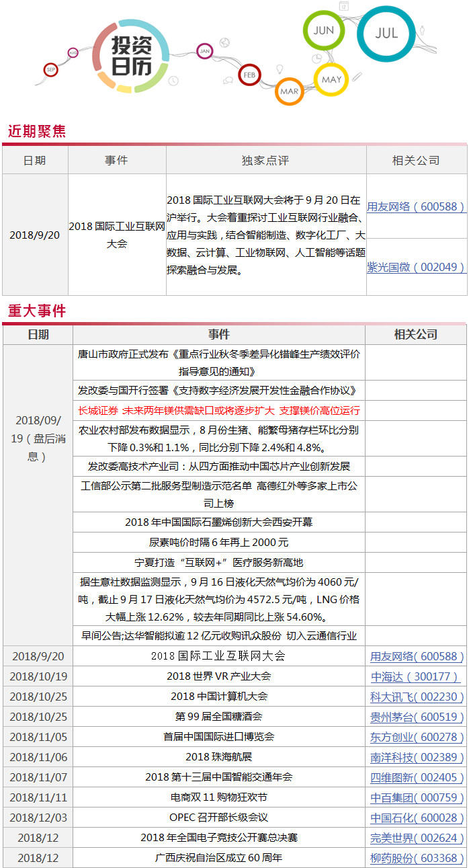Click the red FEB month circle
The width and height of the screenshot is (469, 868).
(x=249, y=74)
